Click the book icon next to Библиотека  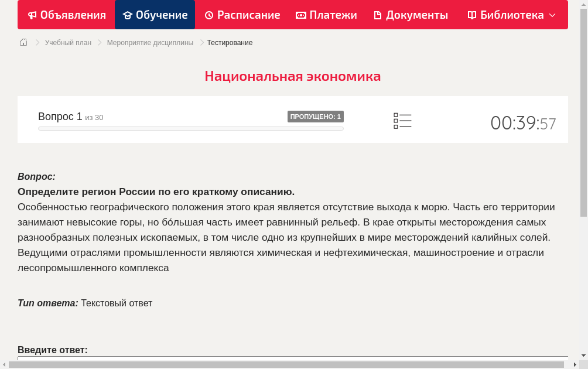click(471, 15)
